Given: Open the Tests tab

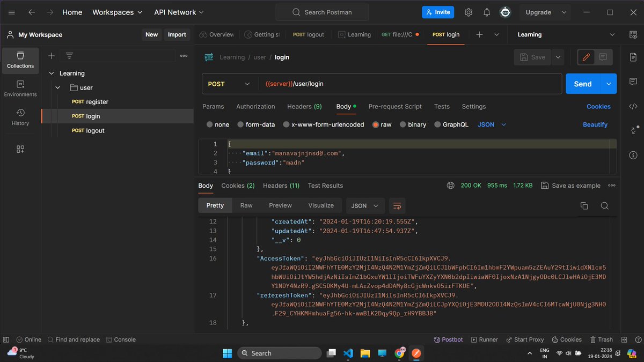Looking at the screenshot, I should click(442, 106).
